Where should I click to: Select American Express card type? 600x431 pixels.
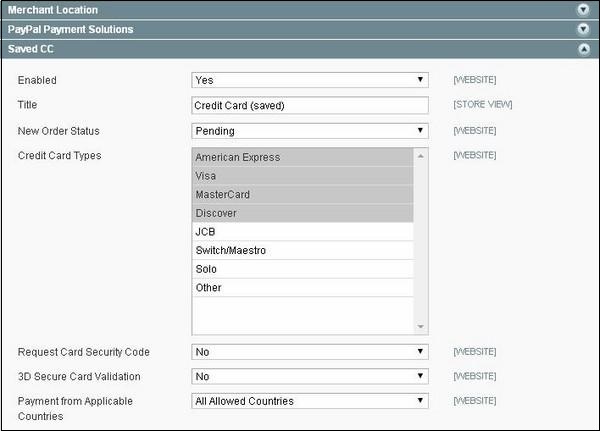301,157
